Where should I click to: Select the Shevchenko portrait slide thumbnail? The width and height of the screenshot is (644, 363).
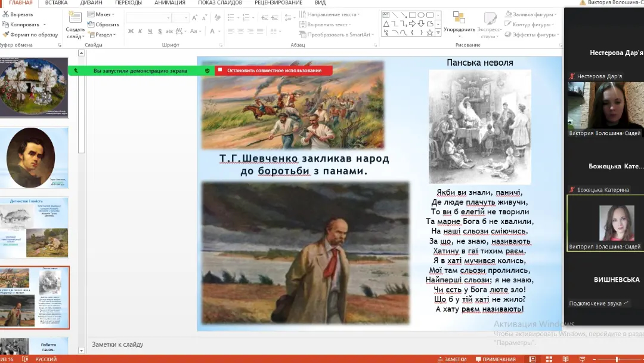35,158
